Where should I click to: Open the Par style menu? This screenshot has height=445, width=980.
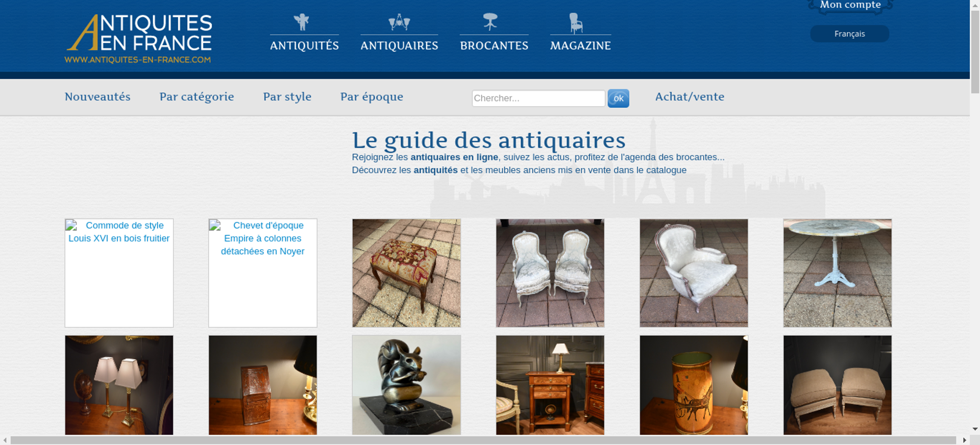[x=287, y=97]
